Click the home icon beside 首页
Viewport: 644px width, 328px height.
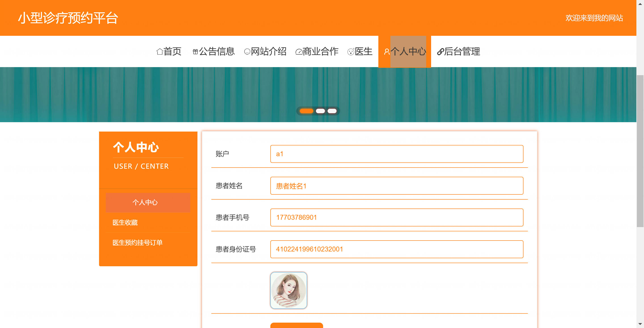160,51
